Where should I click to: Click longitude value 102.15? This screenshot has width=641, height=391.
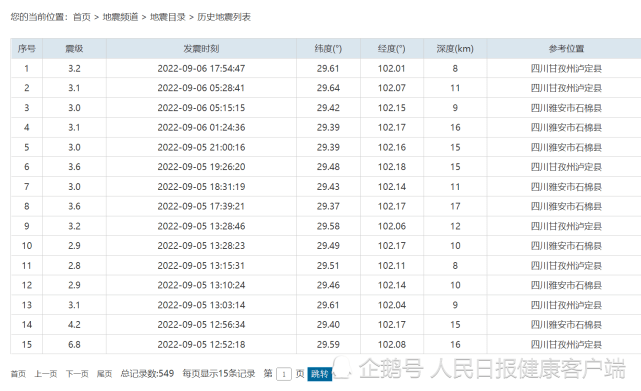tap(392, 108)
